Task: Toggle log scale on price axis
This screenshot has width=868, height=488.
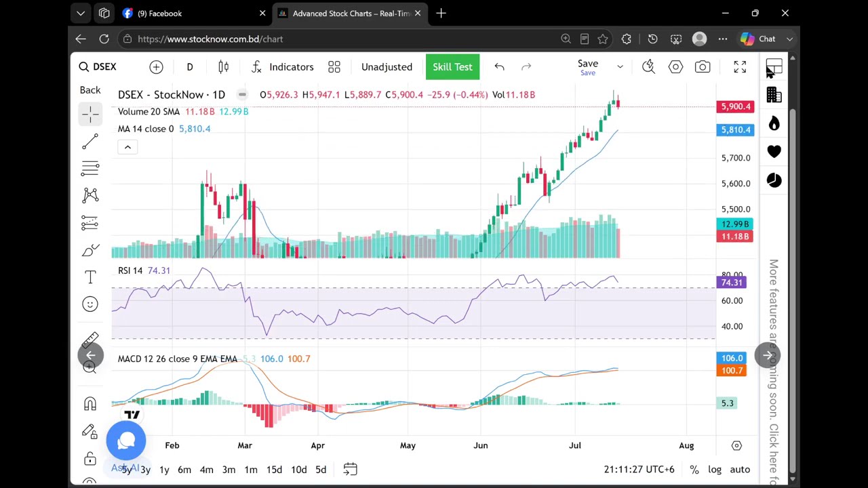Action: pos(715,469)
